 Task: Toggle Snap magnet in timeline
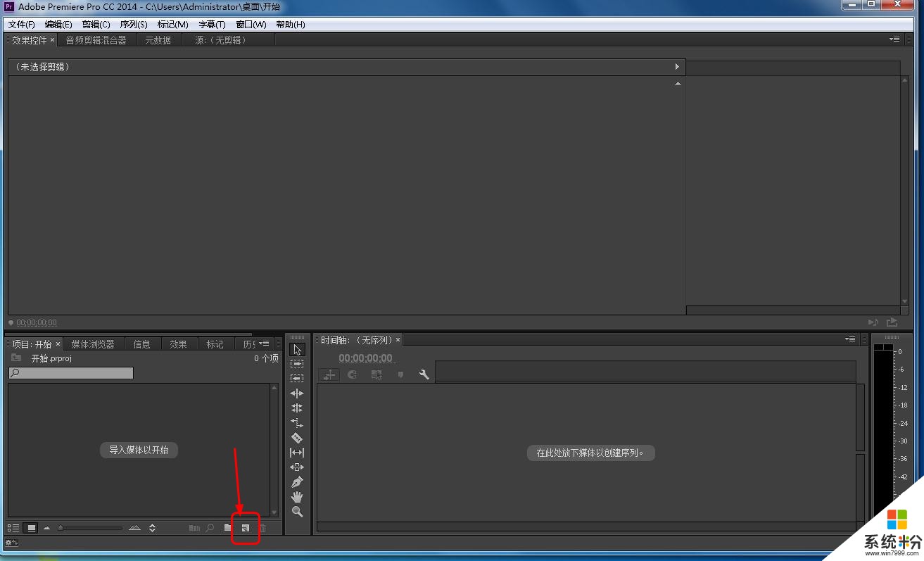click(353, 375)
